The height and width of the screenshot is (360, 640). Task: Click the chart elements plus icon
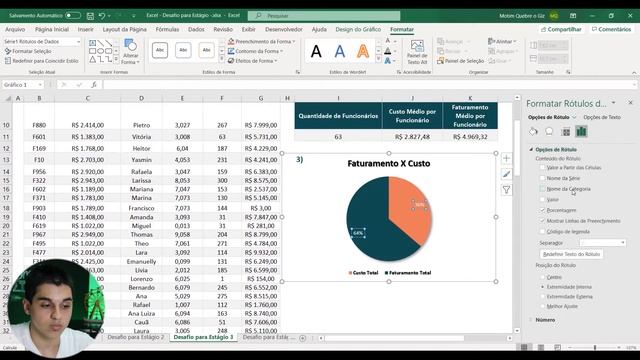(x=506, y=158)
